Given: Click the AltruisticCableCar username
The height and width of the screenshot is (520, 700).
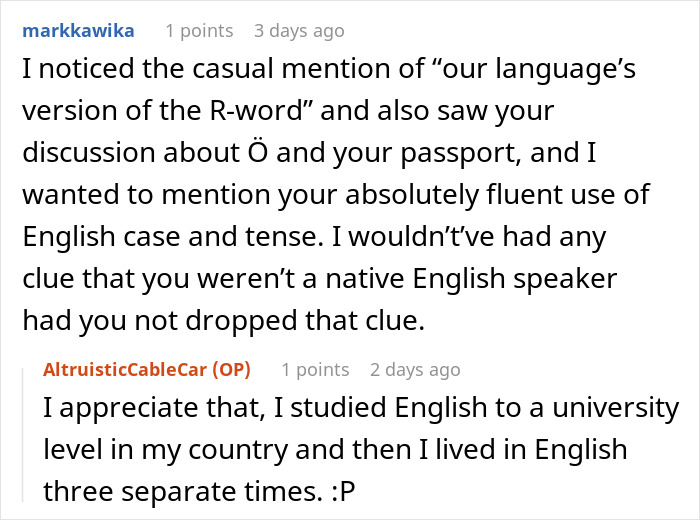Looking at the screenshot, I should 125,370.
